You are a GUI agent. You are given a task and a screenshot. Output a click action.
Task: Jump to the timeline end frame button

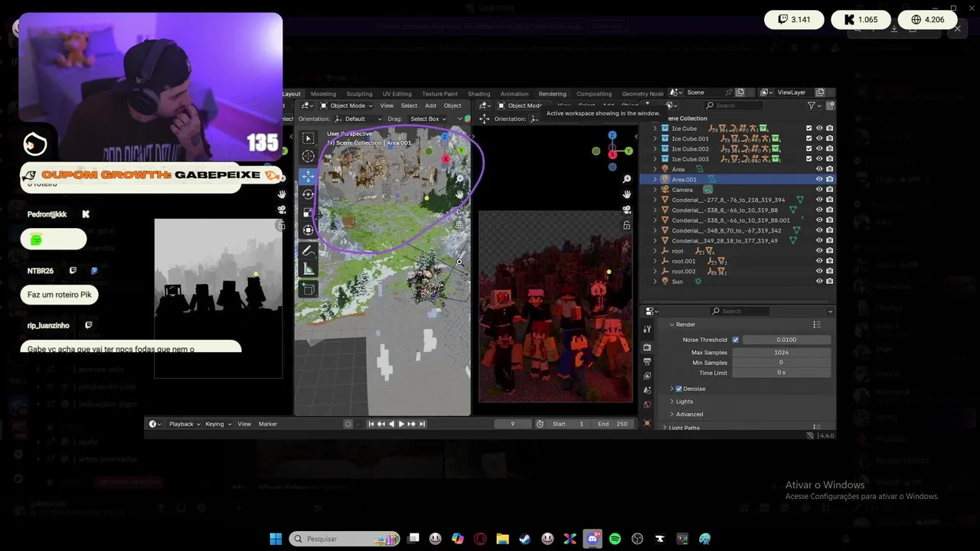point(422,424)
